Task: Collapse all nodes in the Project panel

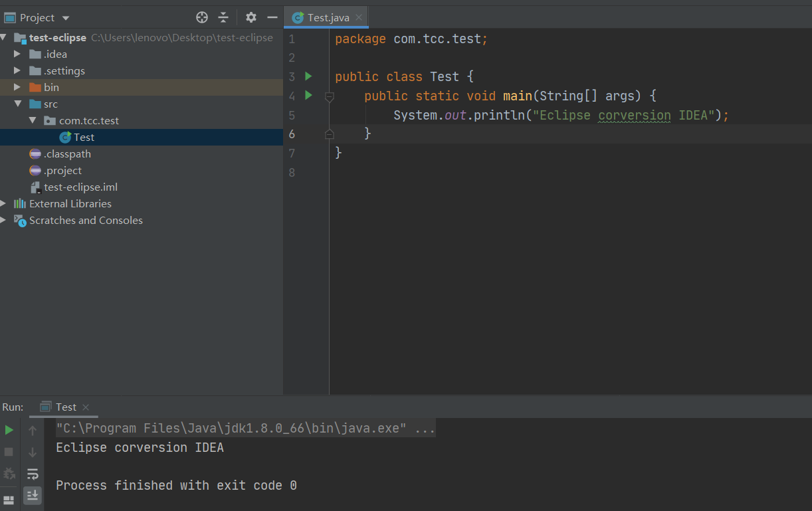Action: point(223,17)
